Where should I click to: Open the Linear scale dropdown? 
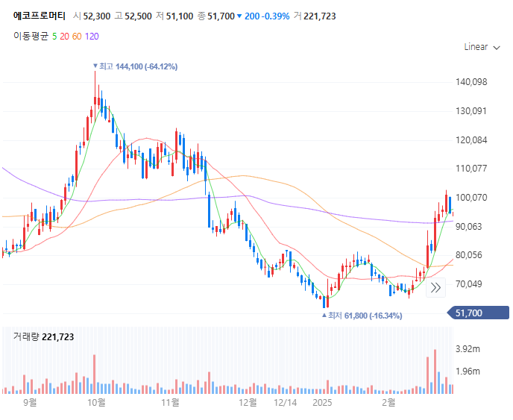[x=482, y=47]
